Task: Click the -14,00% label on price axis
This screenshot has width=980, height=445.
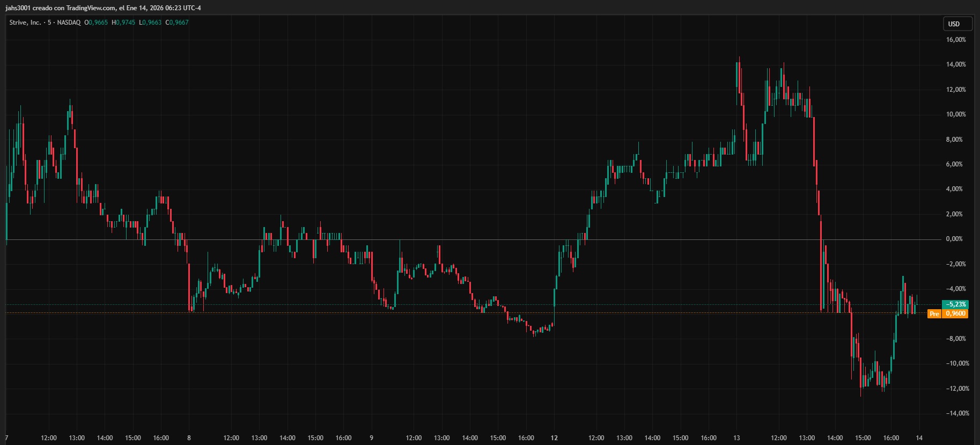Action: [957, 413]
